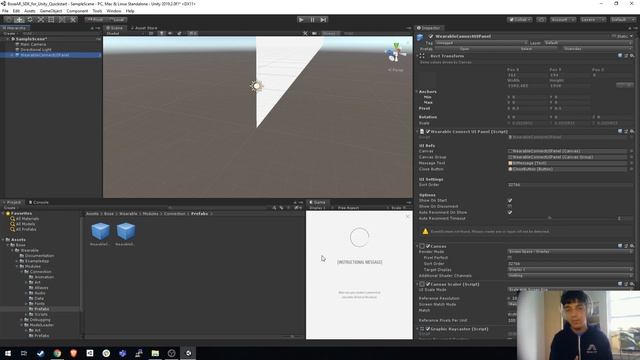Screen dimensions: 640x360
Task: Toggle GameObject active checkbox in Inspector
Action: [x=431, y=36]
